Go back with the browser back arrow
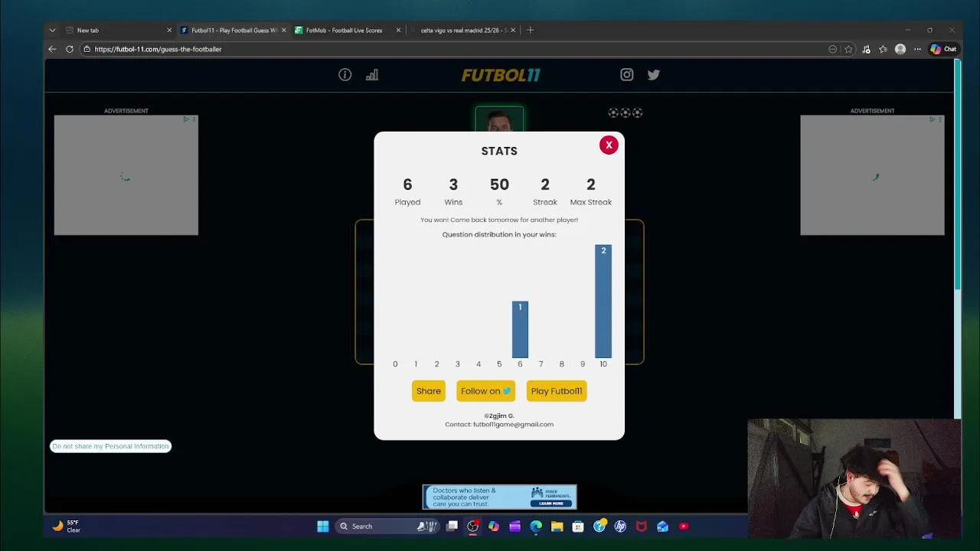 point(52,49)
